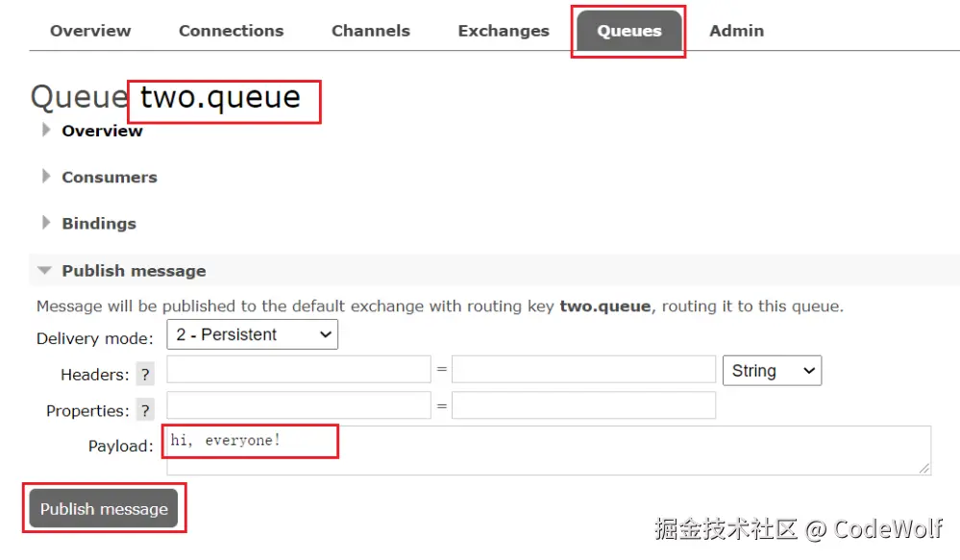Click the Headers help question mark icon

[145, 374]
